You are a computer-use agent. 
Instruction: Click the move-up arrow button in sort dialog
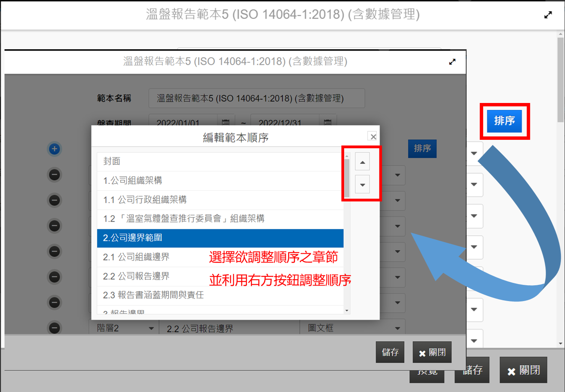363,162
